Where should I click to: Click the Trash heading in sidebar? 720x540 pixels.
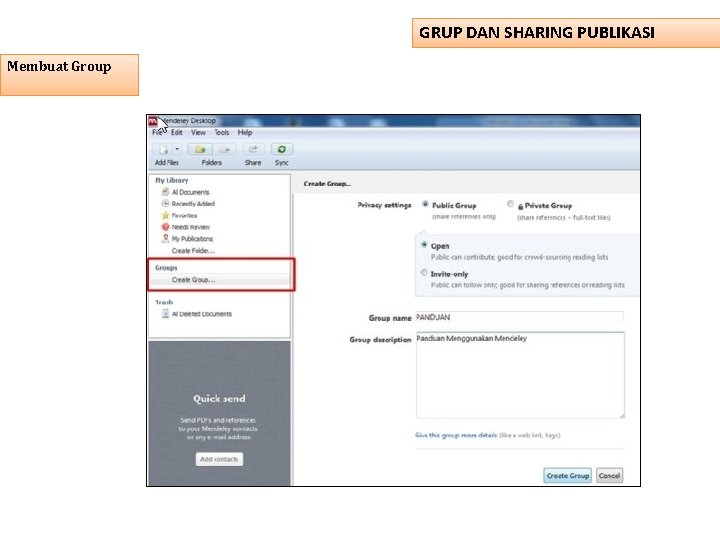(x=164, y=303)
